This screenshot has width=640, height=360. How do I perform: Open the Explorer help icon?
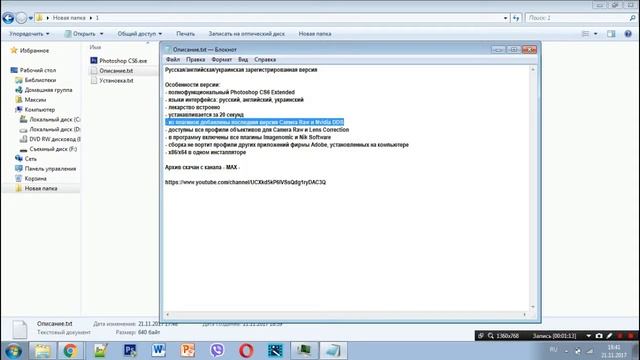coord(628,34)
